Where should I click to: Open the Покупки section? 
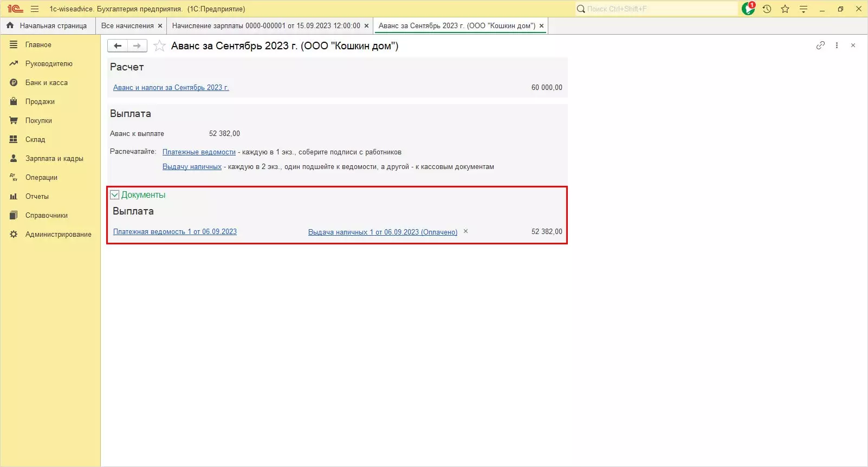[38, 120]
